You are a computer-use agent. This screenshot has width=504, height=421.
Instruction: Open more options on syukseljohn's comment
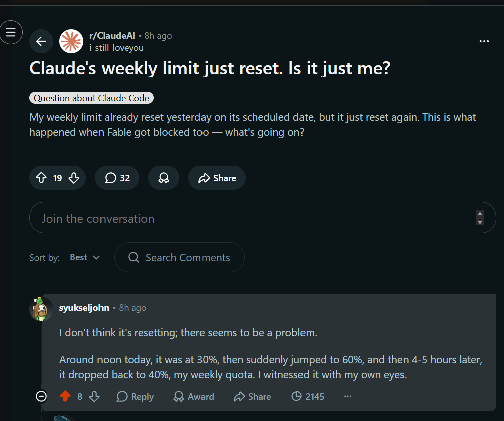pyautogui.click(x=347, y=396)
